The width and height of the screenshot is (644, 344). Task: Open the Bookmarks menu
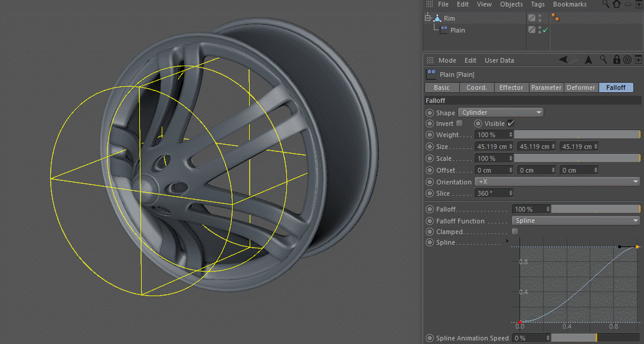[570, 4]
